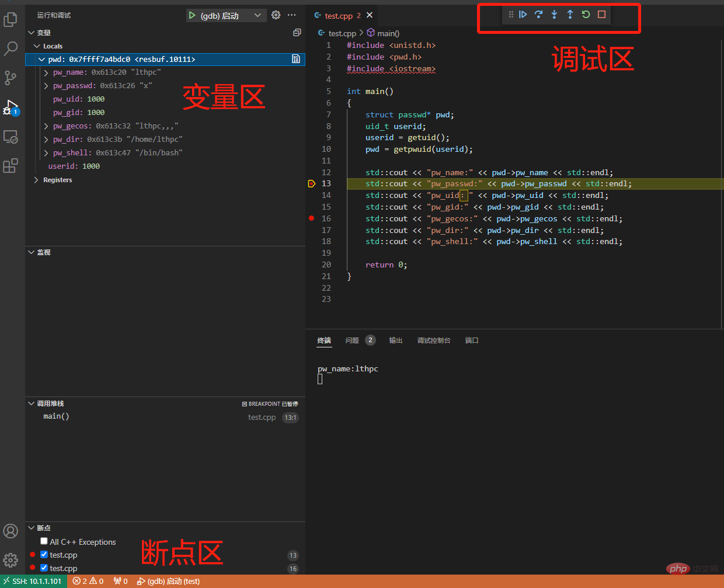Click the Step Into debug icon
The height and width of the screenshot is (588, 724).
(x=554, y=15)
